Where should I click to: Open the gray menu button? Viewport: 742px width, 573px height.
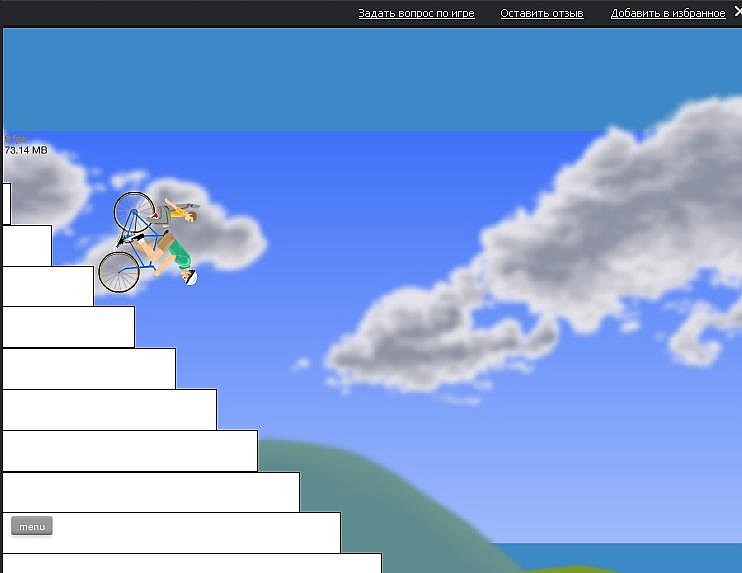pyautogui.click(x=32, y=526)
